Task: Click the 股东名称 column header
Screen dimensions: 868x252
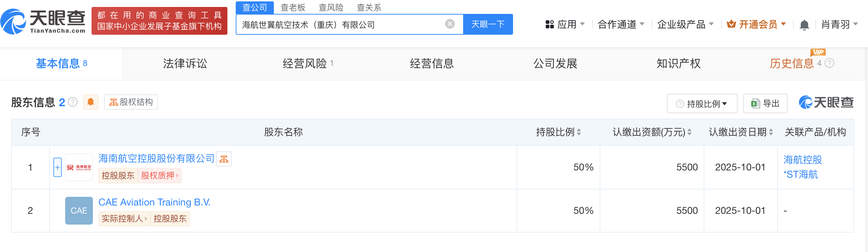Action: (x=283, y=132)
